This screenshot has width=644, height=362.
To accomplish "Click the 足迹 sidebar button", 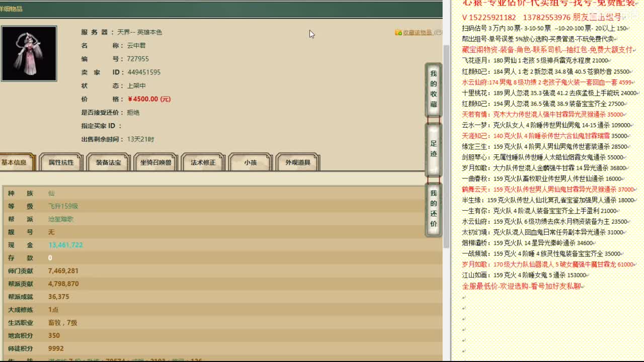I will click(433, 148).
